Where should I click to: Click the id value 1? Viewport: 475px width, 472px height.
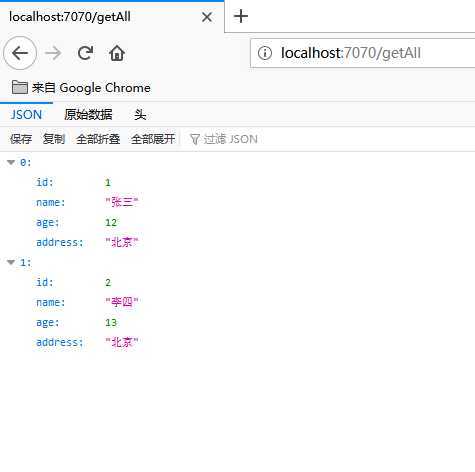click(108, 182)
